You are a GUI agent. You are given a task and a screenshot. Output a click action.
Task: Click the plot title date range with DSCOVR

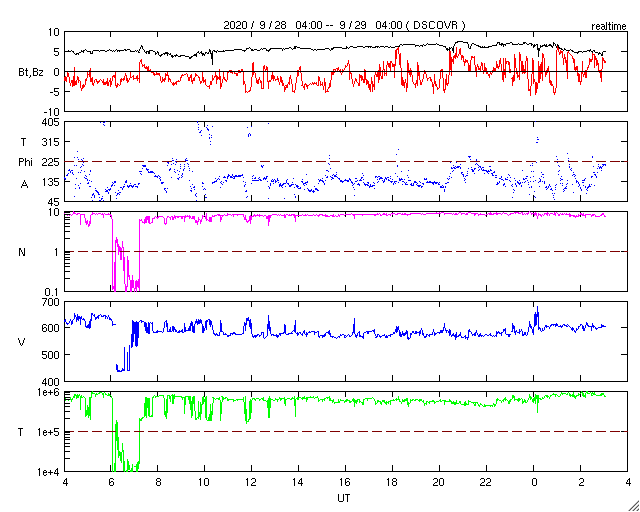pyautogui.click(x=344, y=25)
